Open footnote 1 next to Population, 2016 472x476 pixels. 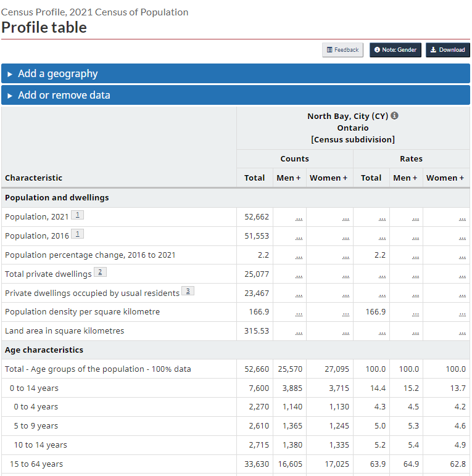77,234
